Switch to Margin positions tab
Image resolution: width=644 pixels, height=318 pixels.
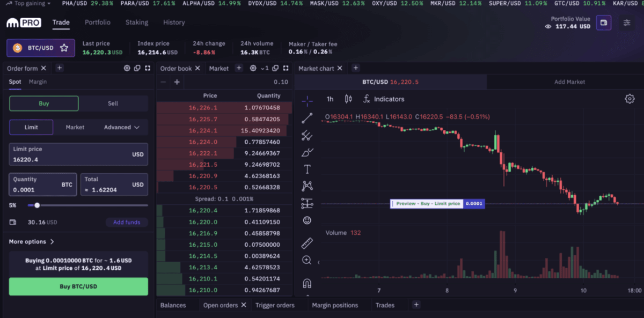point(335,305)
